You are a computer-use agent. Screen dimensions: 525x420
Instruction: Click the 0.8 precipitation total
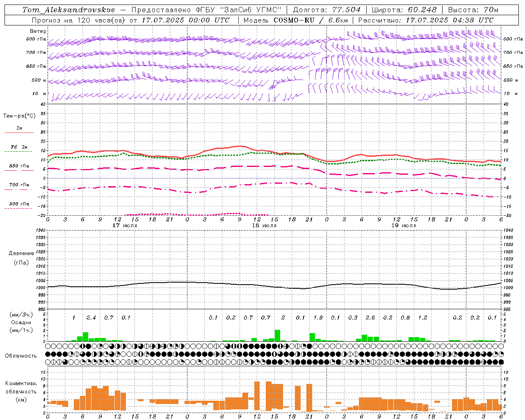[x=405, y=317]
